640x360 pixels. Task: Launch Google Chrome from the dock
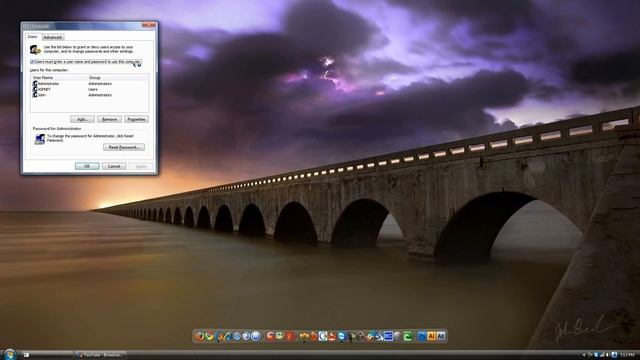coord(209,336)
